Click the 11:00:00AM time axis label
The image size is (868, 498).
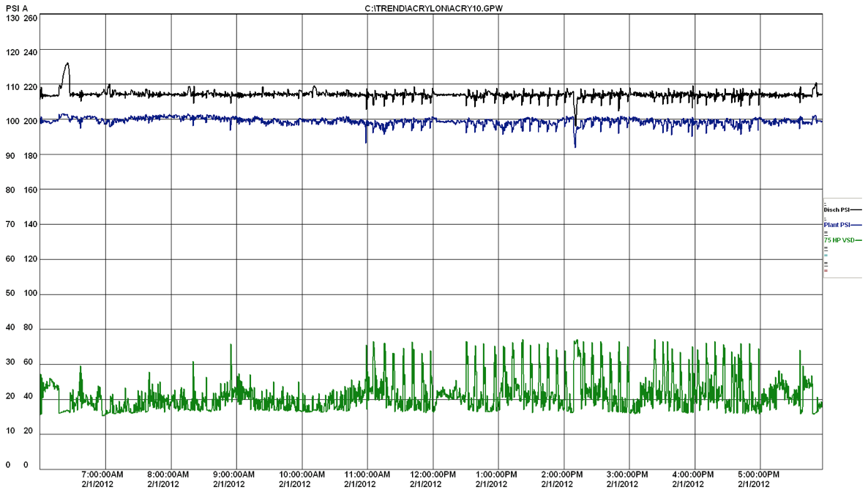click(x=367, y=475)
